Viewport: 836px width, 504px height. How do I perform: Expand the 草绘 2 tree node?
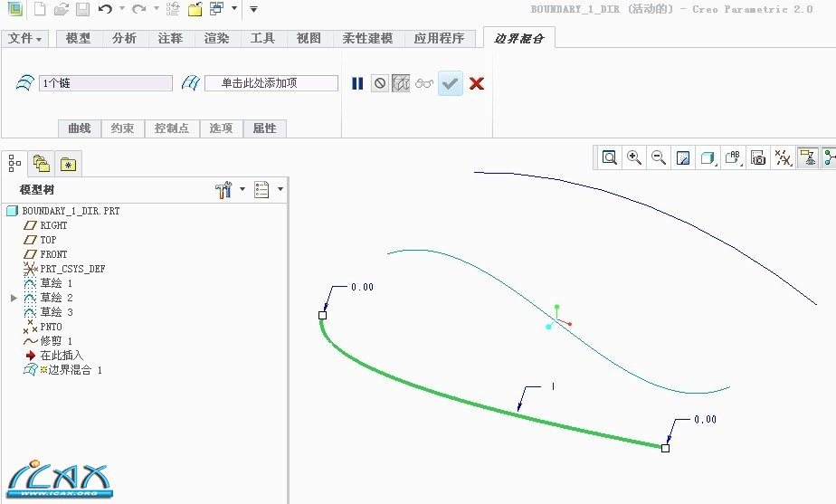coord(14,298)
